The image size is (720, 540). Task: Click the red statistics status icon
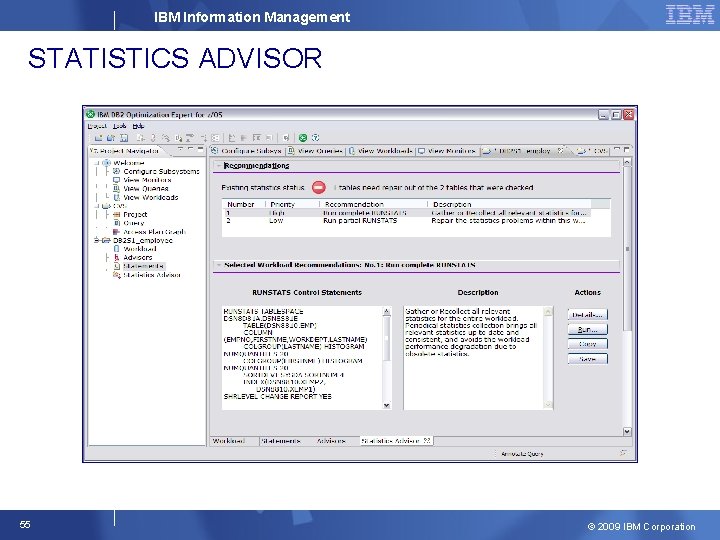point(319,187)
